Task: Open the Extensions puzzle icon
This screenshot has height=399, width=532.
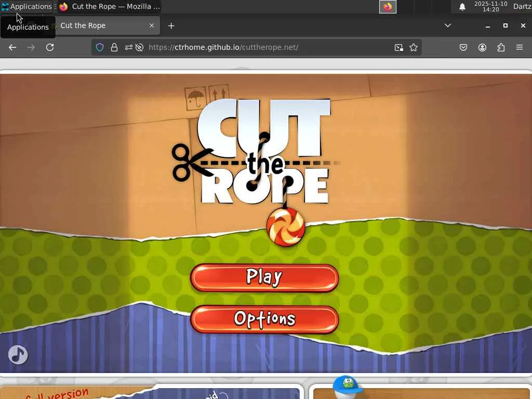Action: (501, 47)
